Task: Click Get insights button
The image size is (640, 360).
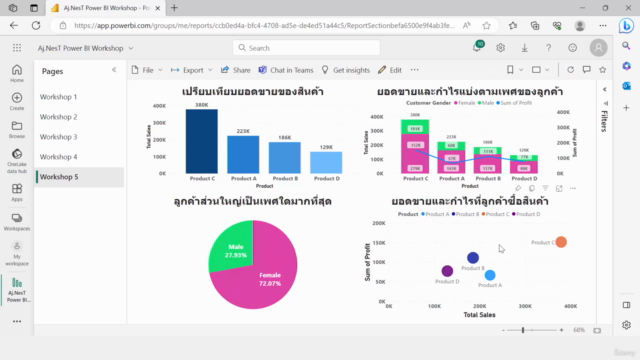Action: click(345, 70)
